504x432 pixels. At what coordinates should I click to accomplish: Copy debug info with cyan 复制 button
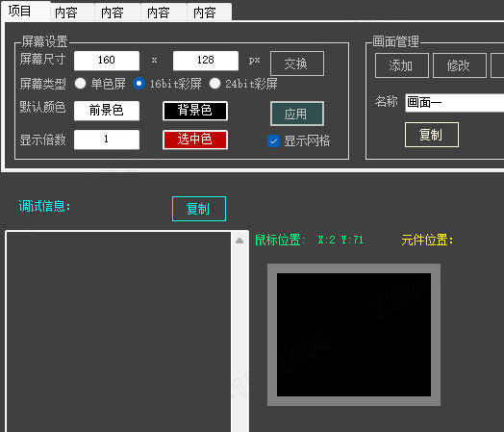(199, 209)
